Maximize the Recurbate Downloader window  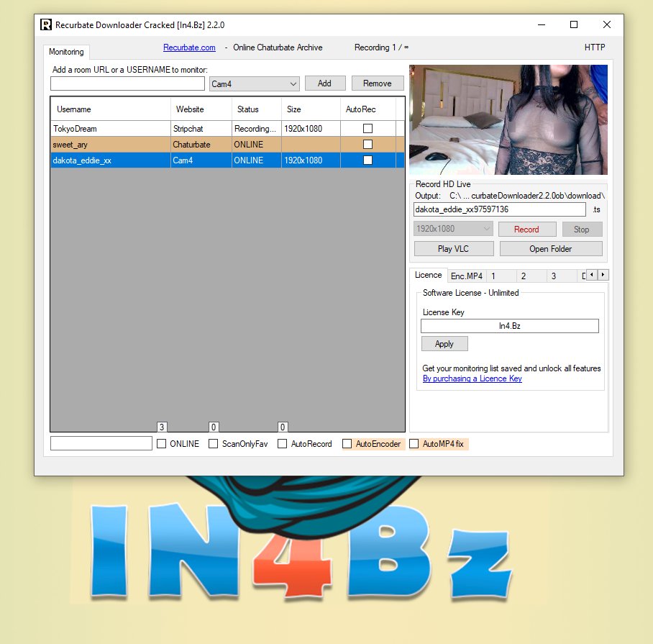pyautogui.click(x=574, y=24)
